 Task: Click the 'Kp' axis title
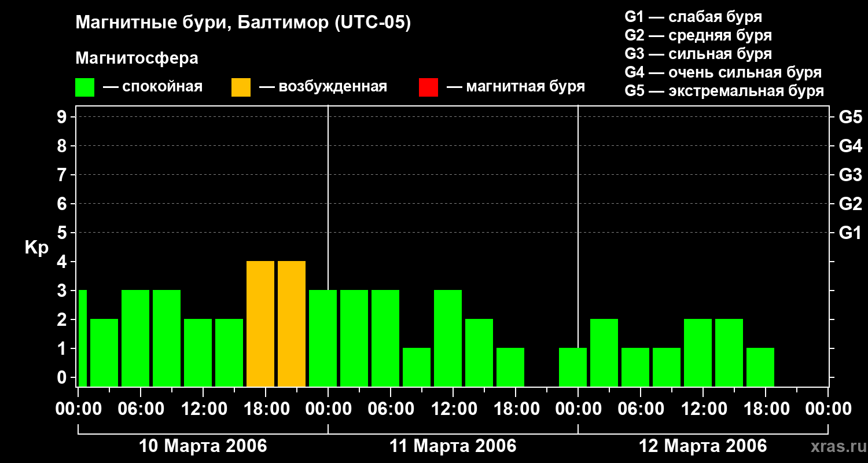click(36, 248)
